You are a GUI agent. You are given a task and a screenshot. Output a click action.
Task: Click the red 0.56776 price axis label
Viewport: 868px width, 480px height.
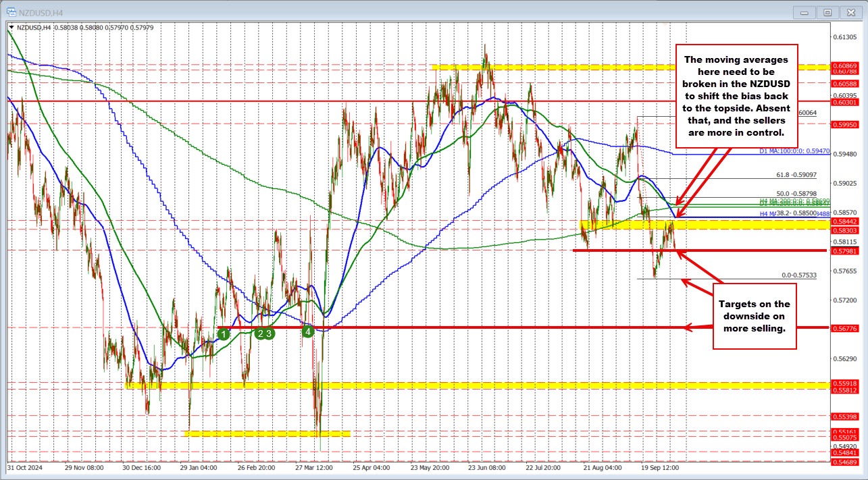pos(847,328)
